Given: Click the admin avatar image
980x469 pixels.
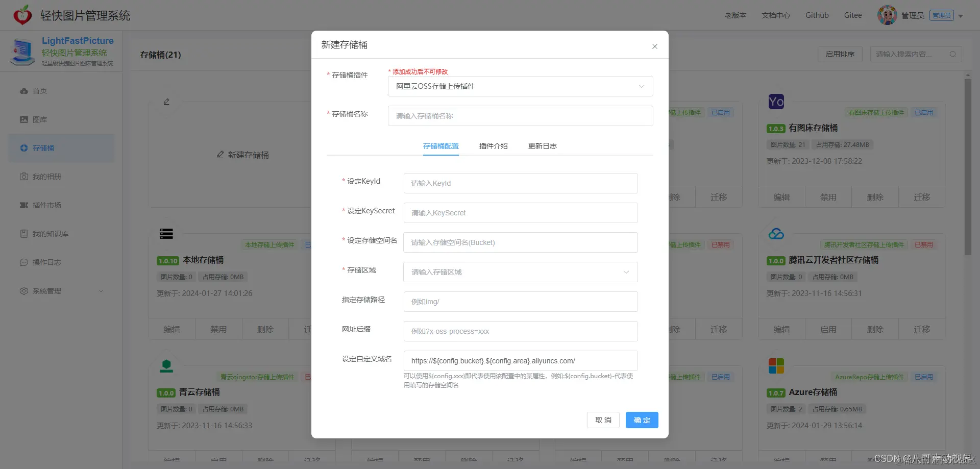Looking at the screenshot, I should (x=887, y=15).
